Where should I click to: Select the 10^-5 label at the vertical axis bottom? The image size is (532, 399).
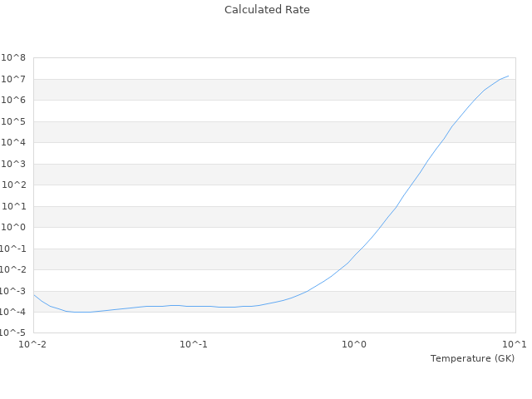(12, 333)
